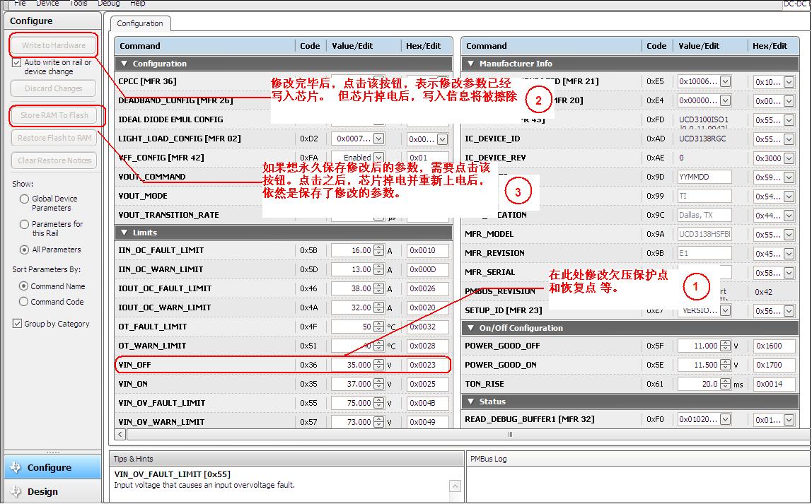The width and height of the screenshot is (812, 504).
Task: Click Clear Restore Notices button
Action: click(x=54, y=160)
